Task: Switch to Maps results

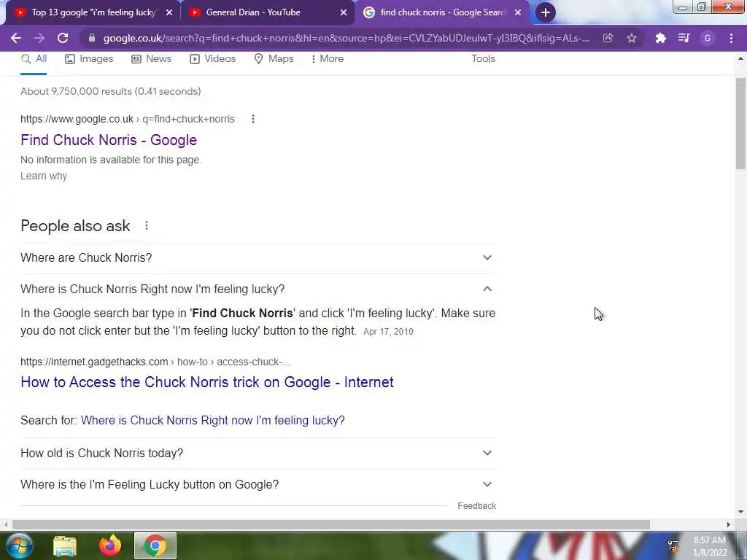Action: [x=274, y=58]
